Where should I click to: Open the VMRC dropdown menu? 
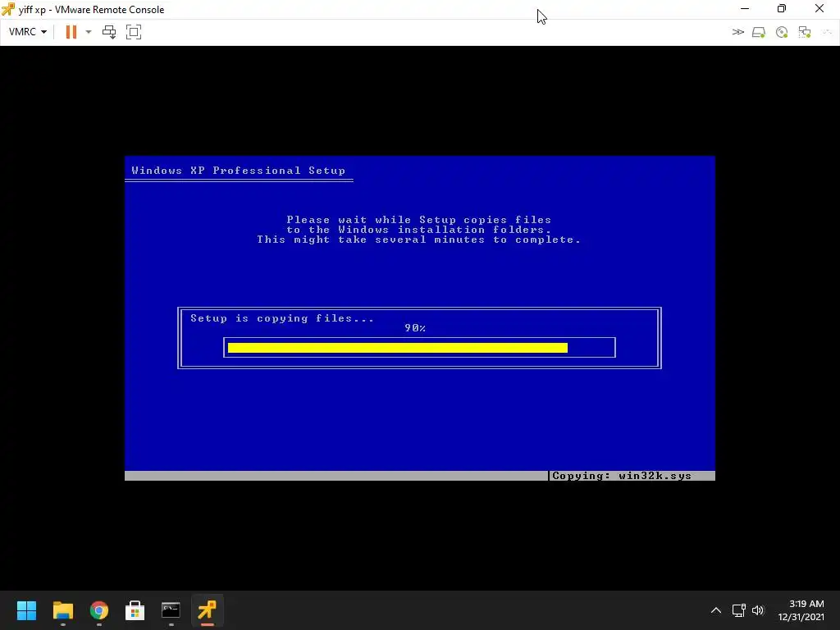(x=28, y=32)
